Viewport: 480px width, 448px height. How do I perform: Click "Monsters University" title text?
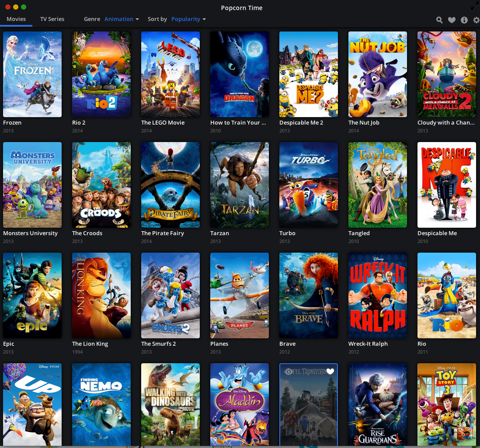click(30, 233)
